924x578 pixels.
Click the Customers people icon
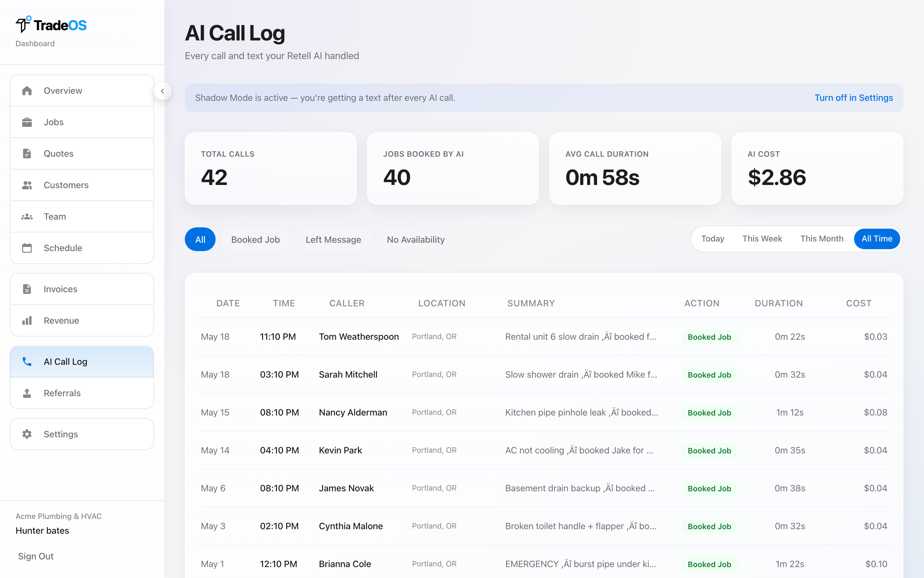tap(27, 185)
